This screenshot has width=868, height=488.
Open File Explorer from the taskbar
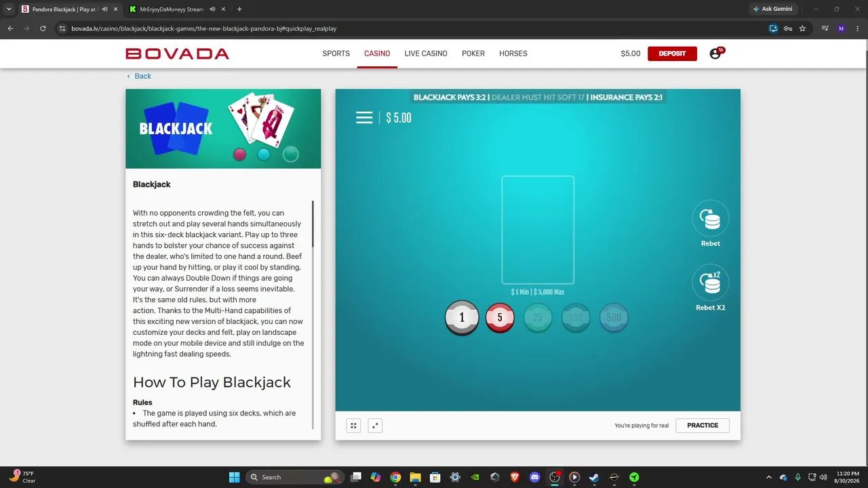pos(415,477)
